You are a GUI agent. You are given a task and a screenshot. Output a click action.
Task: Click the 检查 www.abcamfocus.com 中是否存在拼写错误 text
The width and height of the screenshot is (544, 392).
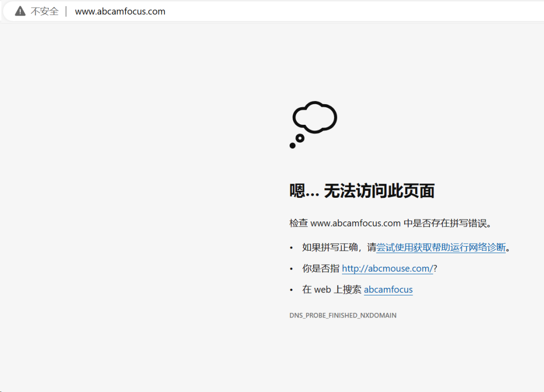tap(391, 223)
